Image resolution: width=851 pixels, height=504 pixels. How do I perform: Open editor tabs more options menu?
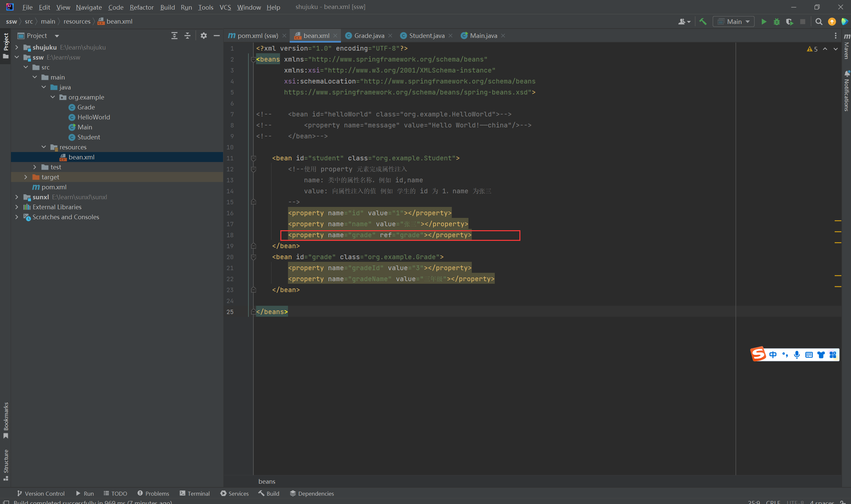(835, 36)
